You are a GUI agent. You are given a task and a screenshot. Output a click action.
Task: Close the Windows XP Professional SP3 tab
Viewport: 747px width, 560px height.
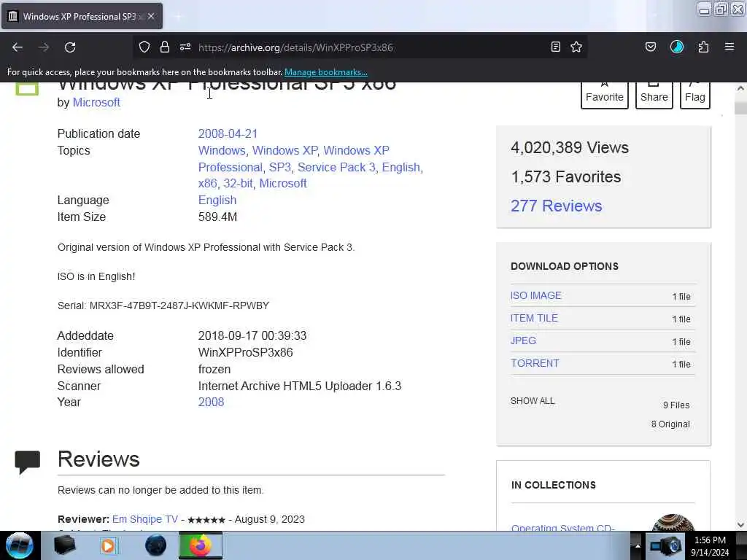click(151, 16)
